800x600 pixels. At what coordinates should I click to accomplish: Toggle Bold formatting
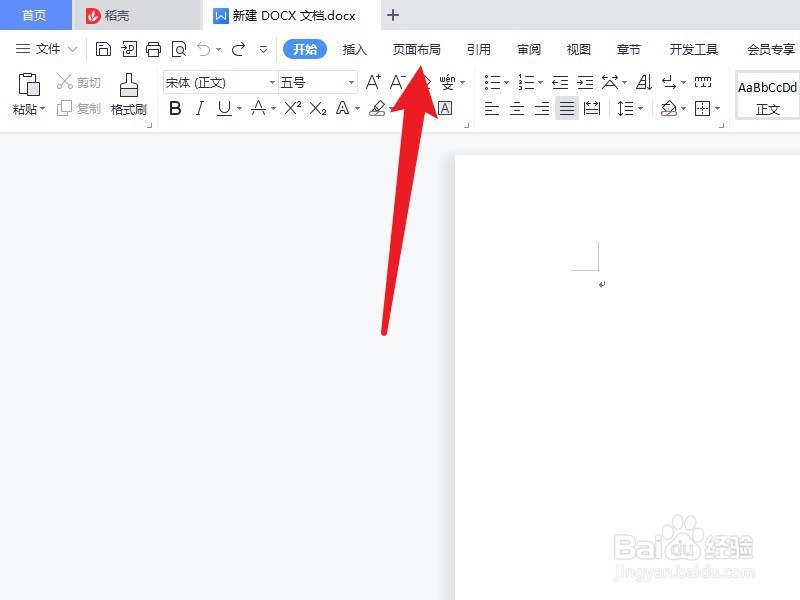pos(175,108)
